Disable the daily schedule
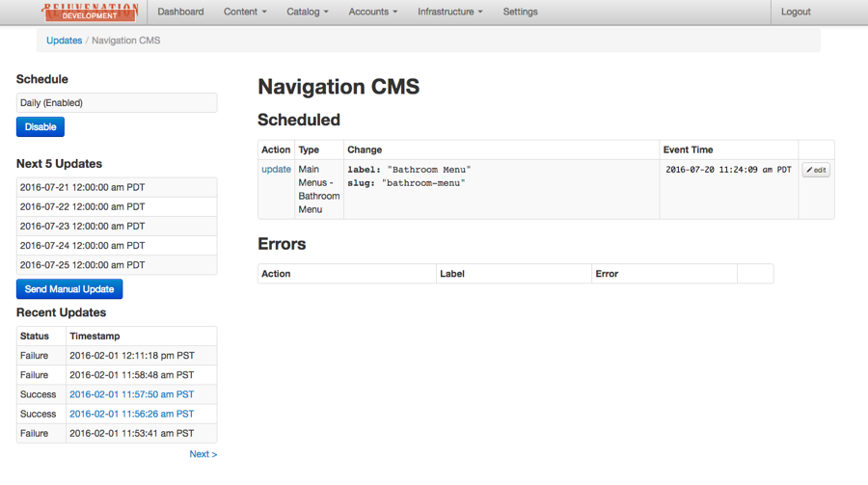 (41, 126)
